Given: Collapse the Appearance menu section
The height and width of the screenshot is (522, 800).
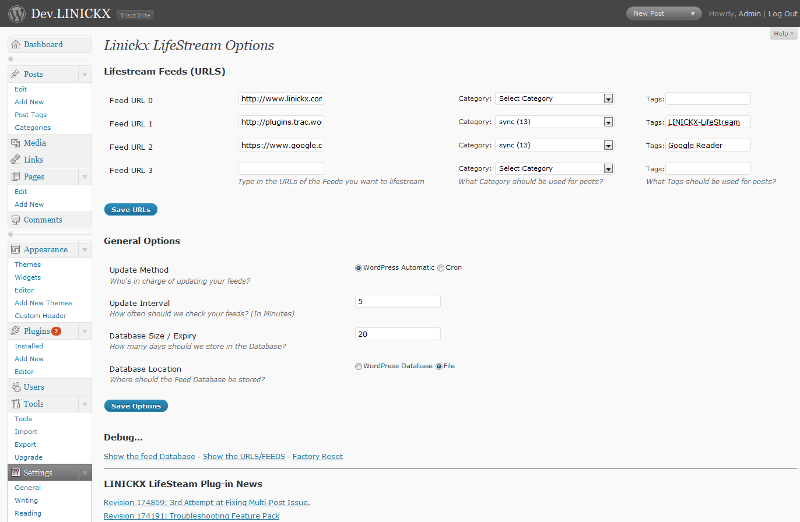Looking at the screenshot, I should pyautogui.click(x=85, y=250).
